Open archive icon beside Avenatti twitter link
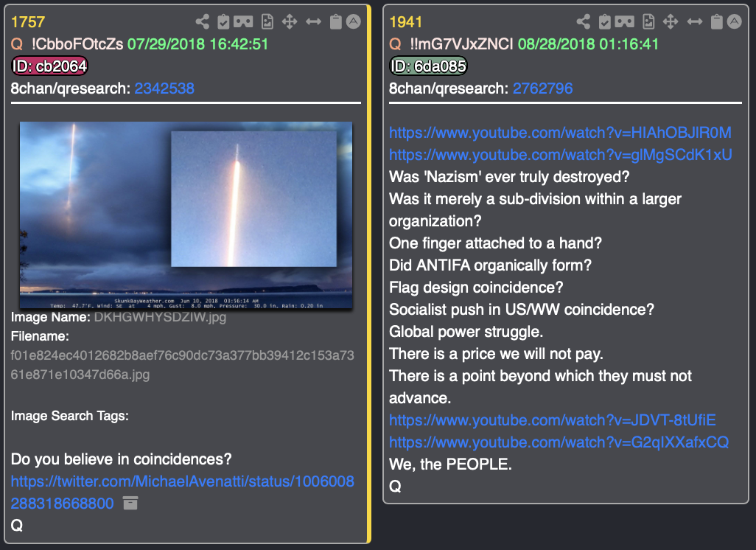 point(130,504)
